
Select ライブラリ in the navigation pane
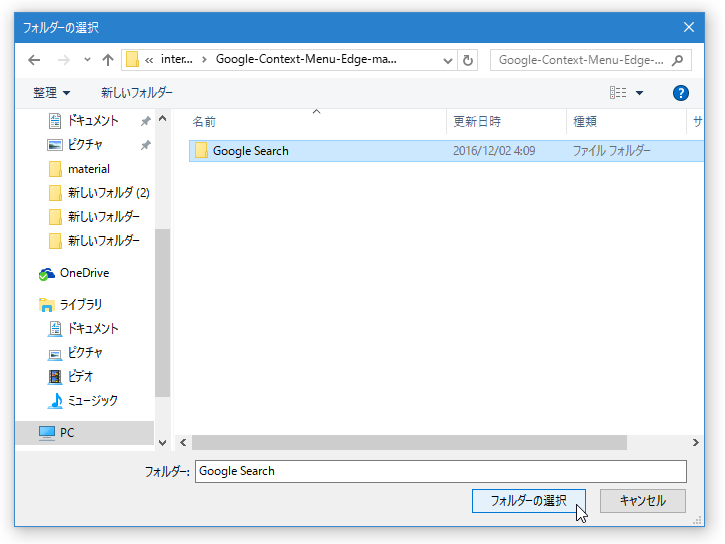tap(80, 305)
